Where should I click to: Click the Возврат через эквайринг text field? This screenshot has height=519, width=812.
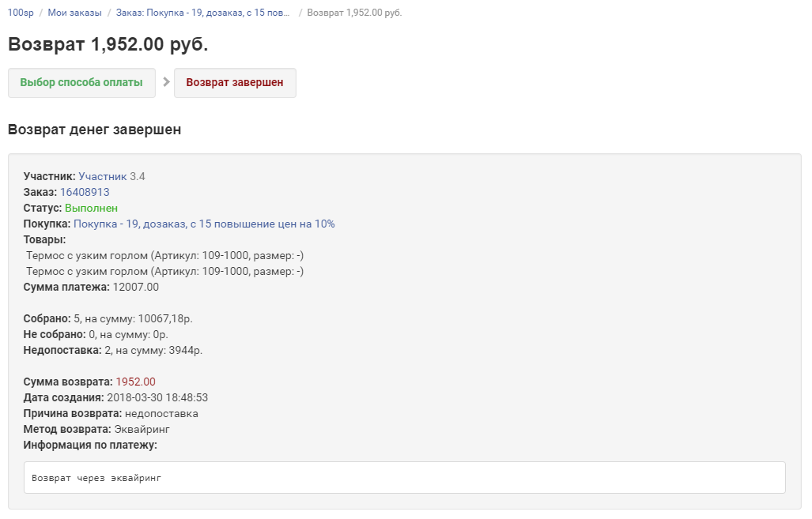404,478
